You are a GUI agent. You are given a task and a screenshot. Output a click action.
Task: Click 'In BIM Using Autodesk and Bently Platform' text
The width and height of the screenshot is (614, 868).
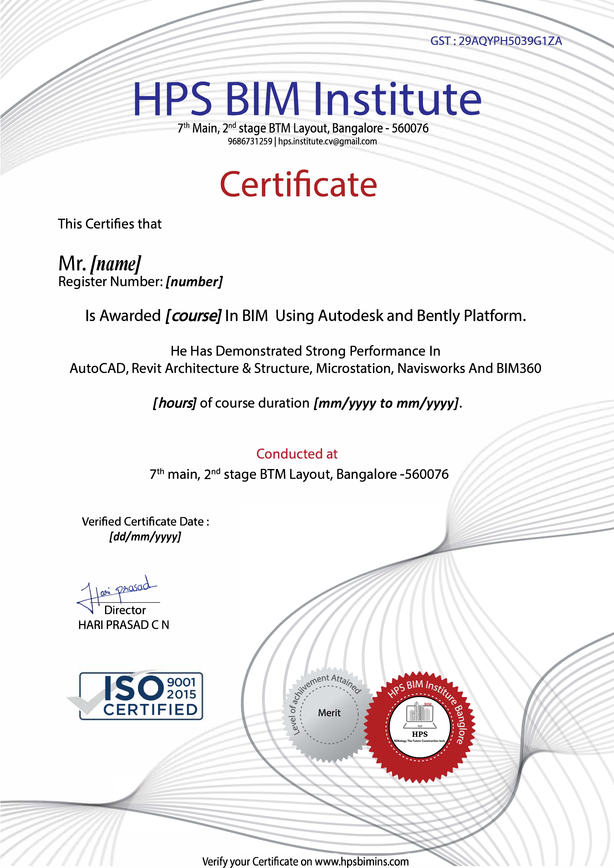[375, 316]
